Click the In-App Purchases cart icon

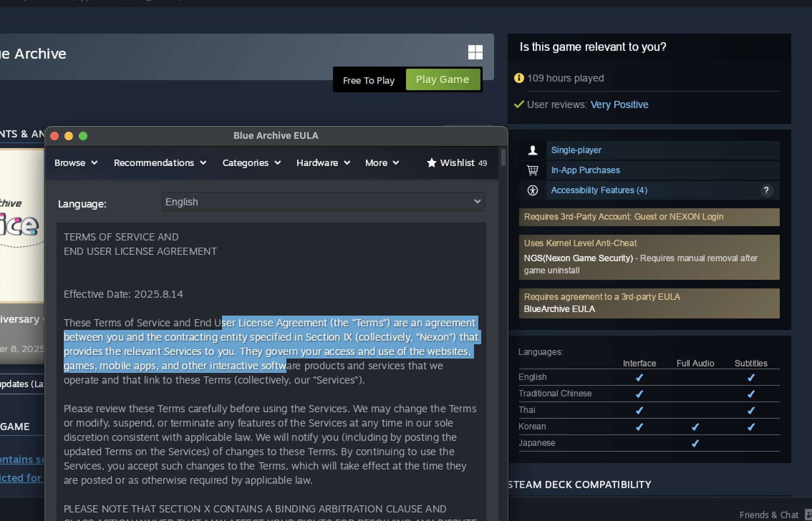click(533, 170)
